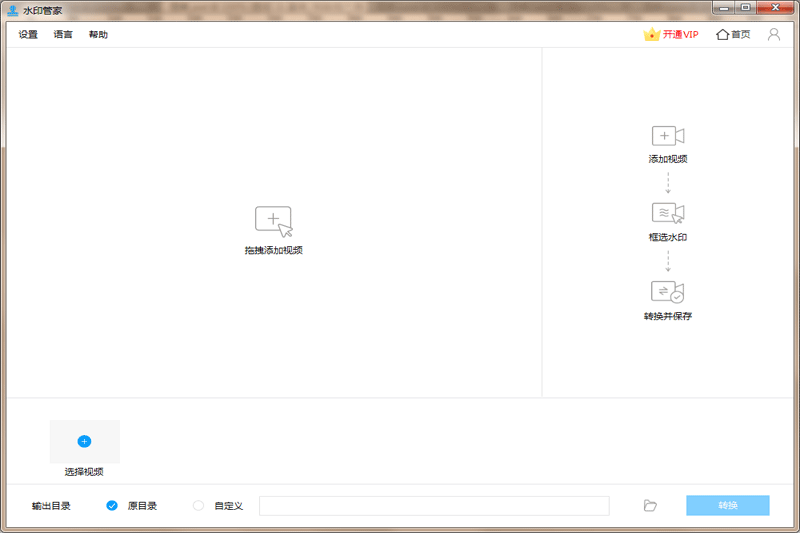Viewport: 800px width, 533px height.
Task: Click the 框选水印 step icon
Action: coord(667,213)
